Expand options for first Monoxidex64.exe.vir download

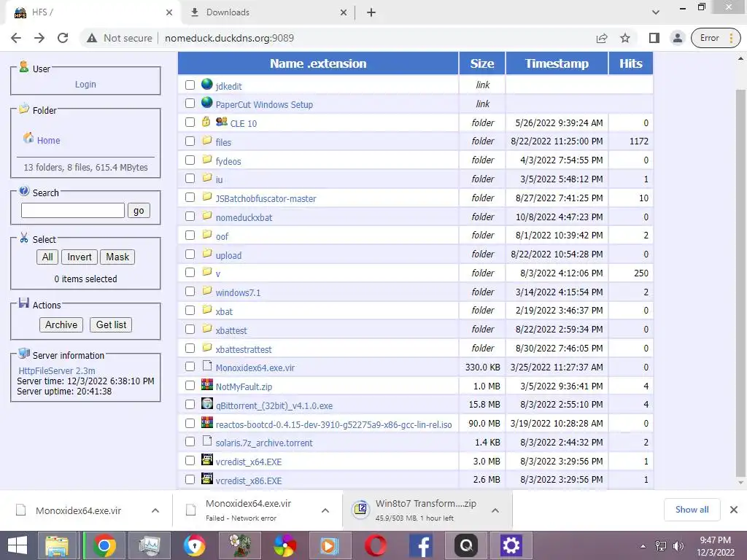pyautogui.click(x=155, y=510)
